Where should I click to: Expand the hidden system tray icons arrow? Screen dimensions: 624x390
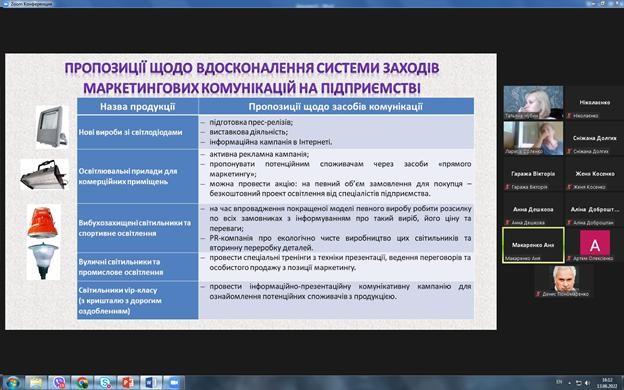[569, 383]
